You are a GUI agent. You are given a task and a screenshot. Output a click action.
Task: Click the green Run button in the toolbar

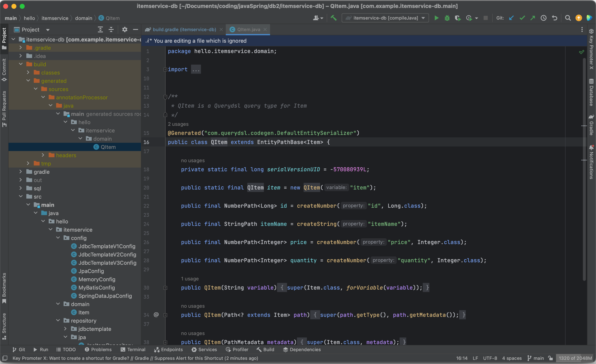(436, 18)
